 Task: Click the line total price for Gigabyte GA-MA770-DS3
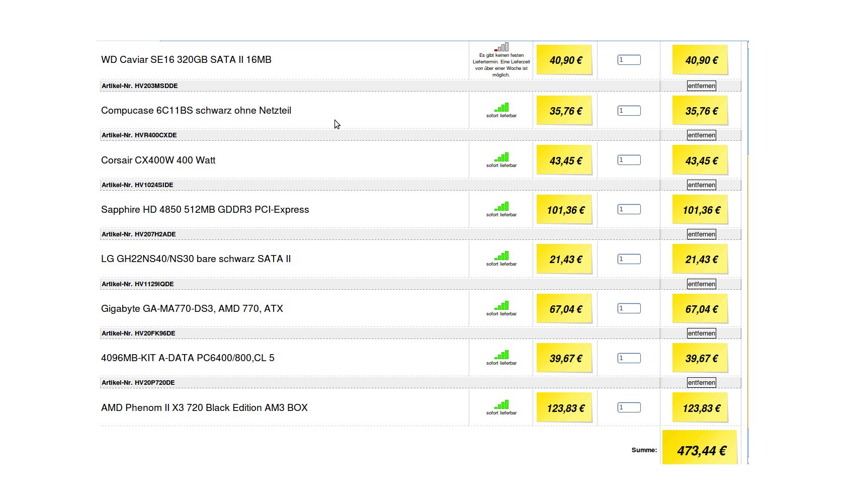[701, 309]
